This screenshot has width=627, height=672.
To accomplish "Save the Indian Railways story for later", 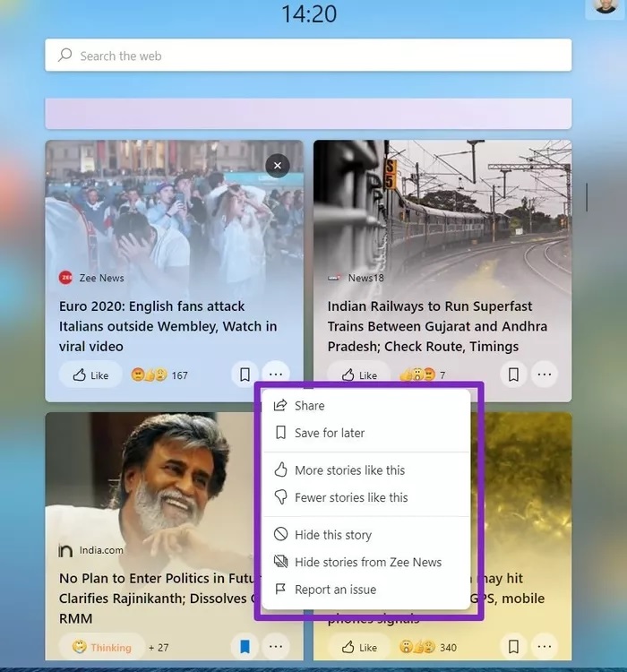I will [513, 375].
